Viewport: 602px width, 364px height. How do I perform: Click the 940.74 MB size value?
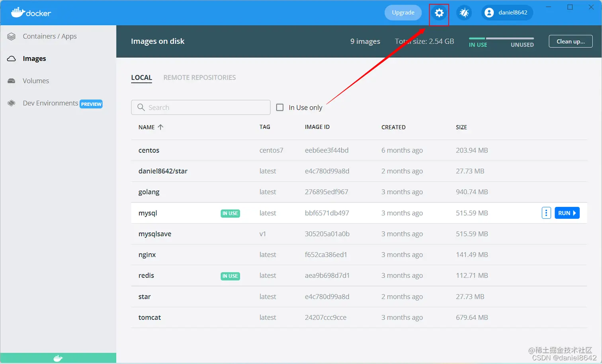point(472,192)
